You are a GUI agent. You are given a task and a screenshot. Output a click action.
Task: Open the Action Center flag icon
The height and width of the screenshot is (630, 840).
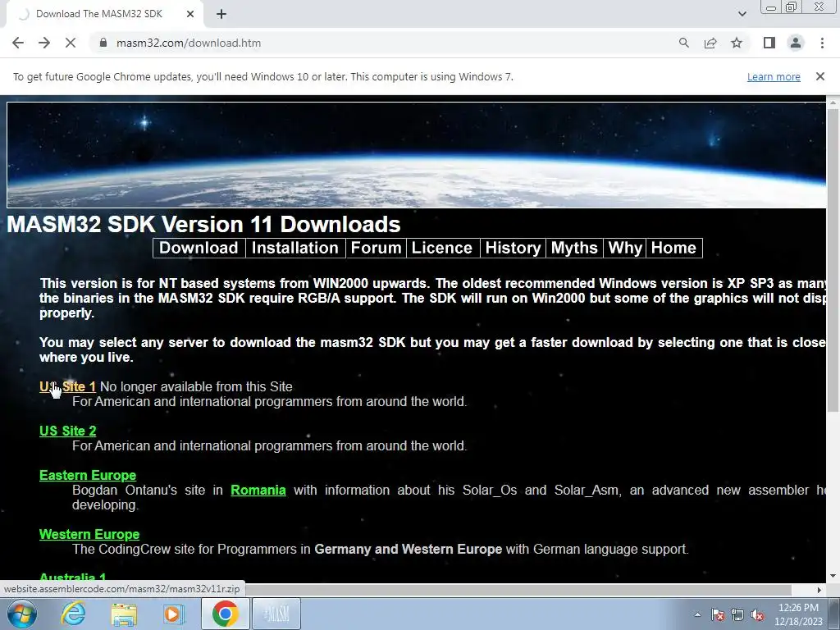click(x=717, y=614)
